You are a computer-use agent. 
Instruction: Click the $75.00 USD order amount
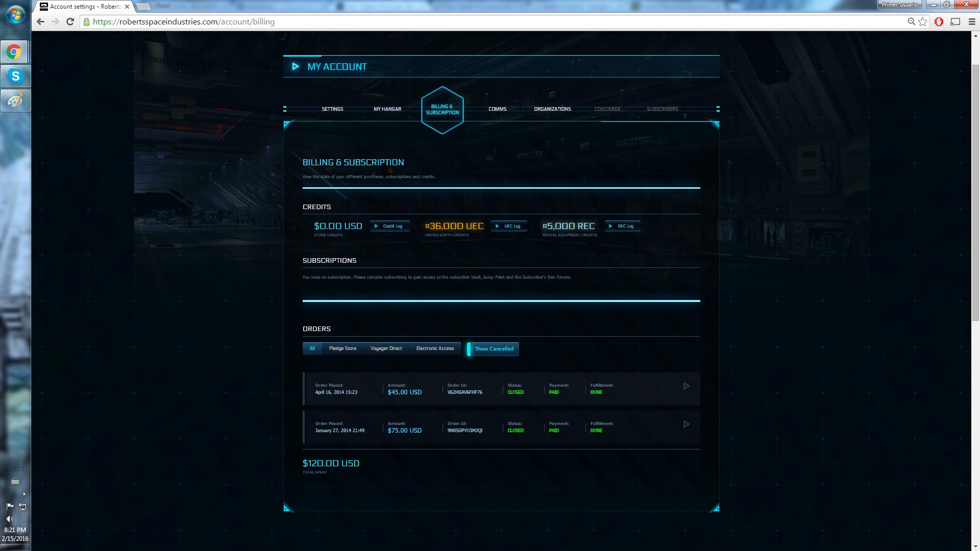[405, 431]
